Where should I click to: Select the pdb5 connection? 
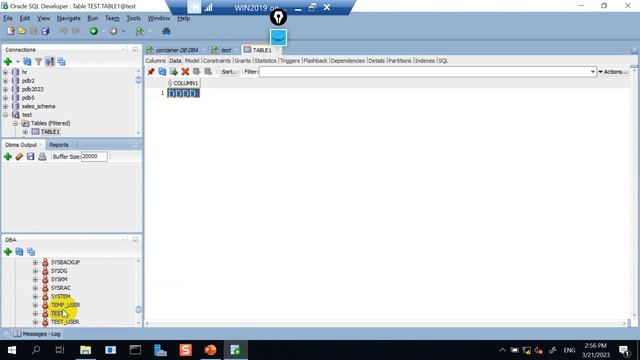click(28, 98)
